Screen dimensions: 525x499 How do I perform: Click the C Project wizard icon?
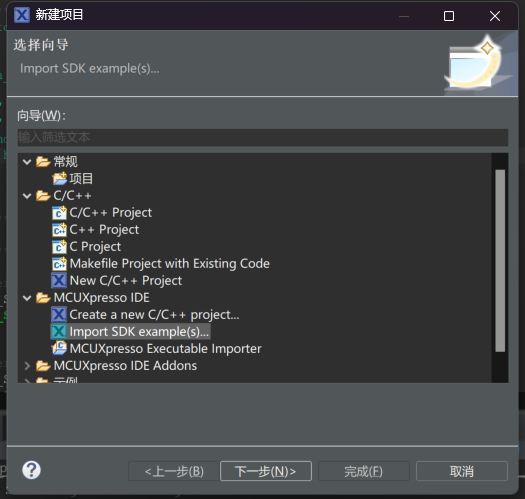59,247
